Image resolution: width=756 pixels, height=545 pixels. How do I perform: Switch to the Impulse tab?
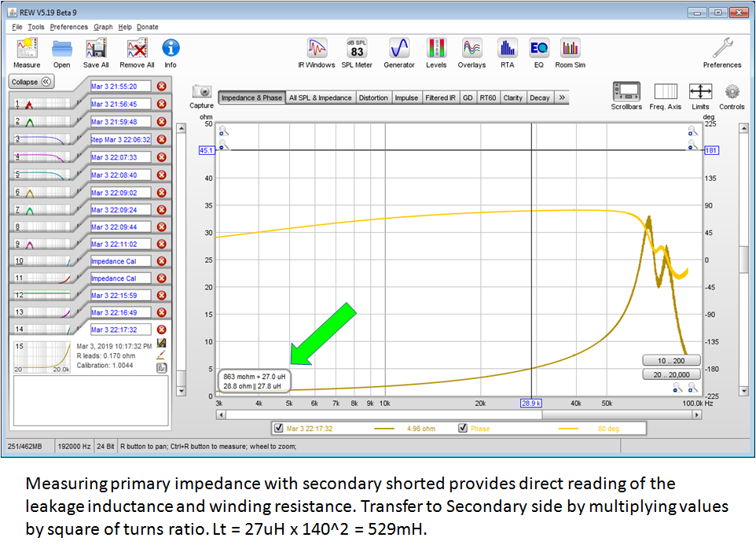406,98
